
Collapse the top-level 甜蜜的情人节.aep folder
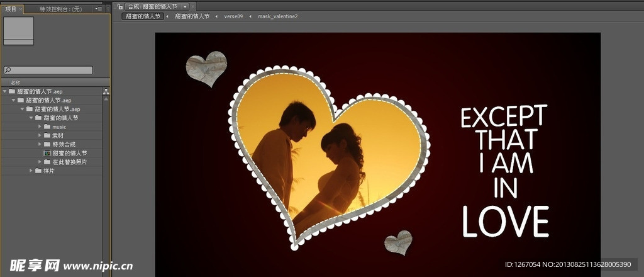[5, 91]
